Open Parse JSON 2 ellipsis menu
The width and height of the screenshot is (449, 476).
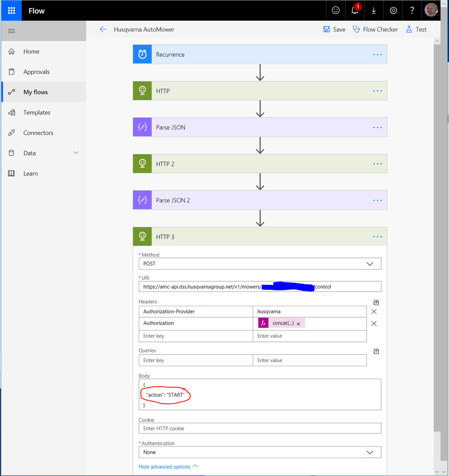pos(378,200)
